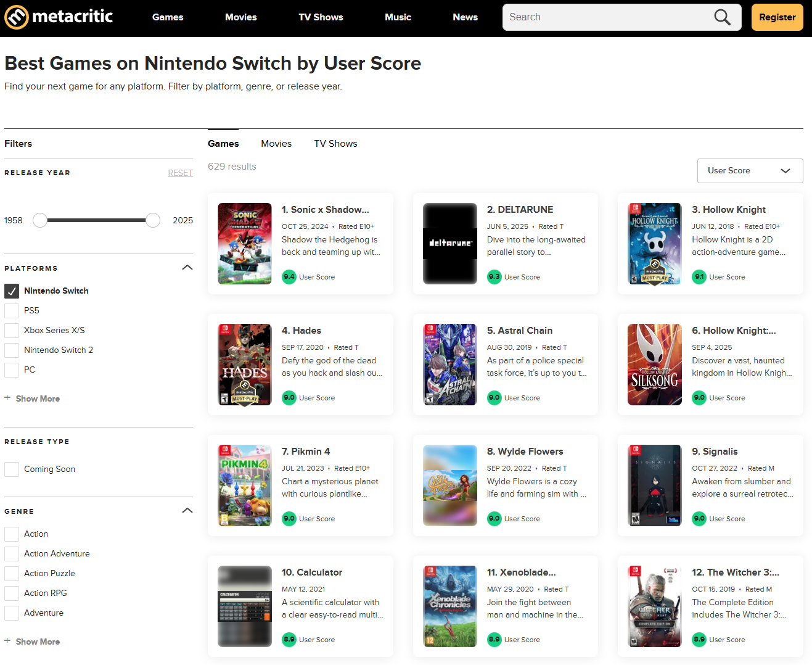The image size is (812, 665).
Task: Click the 9.0 score badge for Pikmin 4
Action: (x=289, y=518)
